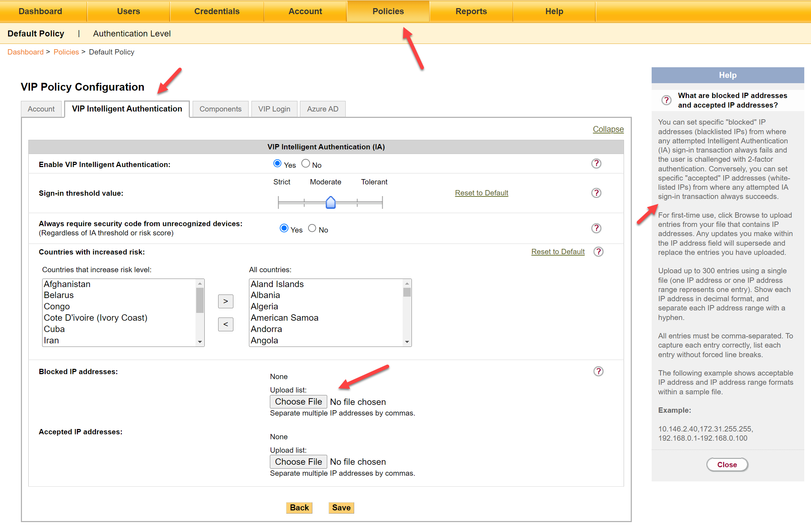Open help for unrecognized devices security code
This screenshot has width=811, height=532.
pos(596,228)
